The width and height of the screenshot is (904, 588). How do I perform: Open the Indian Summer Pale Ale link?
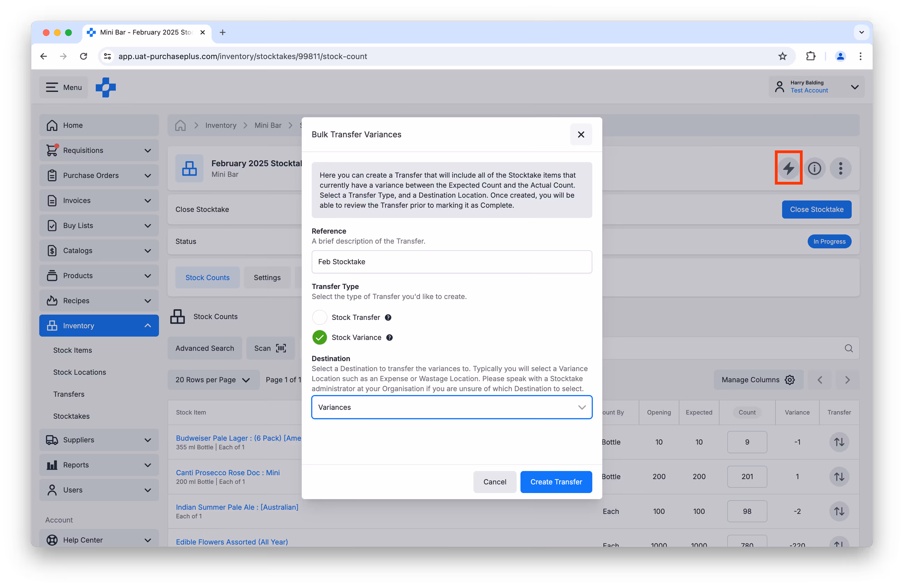pos(237,507)
